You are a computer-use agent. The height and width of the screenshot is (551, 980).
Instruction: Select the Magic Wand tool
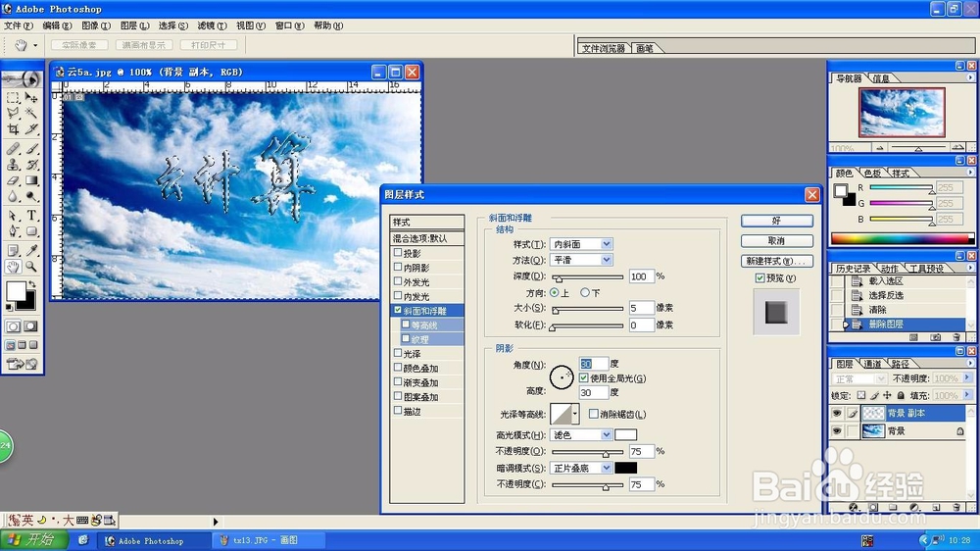[31, 113]
